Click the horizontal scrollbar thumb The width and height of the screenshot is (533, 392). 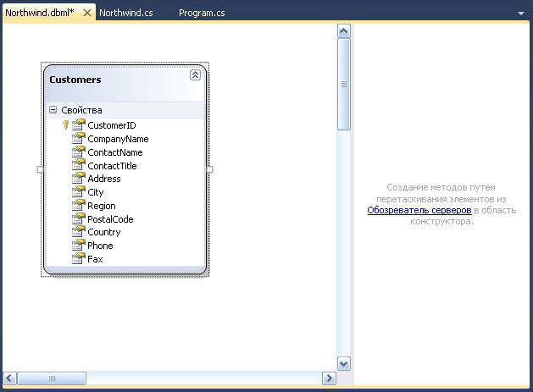point(52,378)
